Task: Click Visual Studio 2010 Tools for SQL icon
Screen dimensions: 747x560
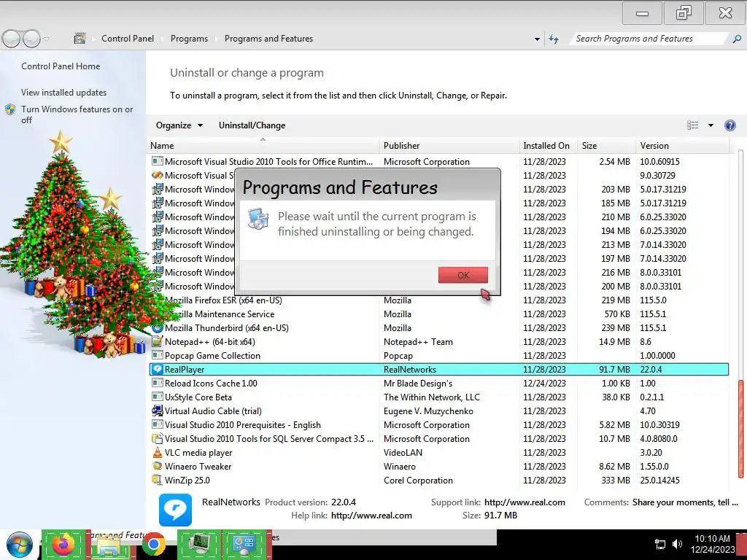Action: (x=158, y=438)
